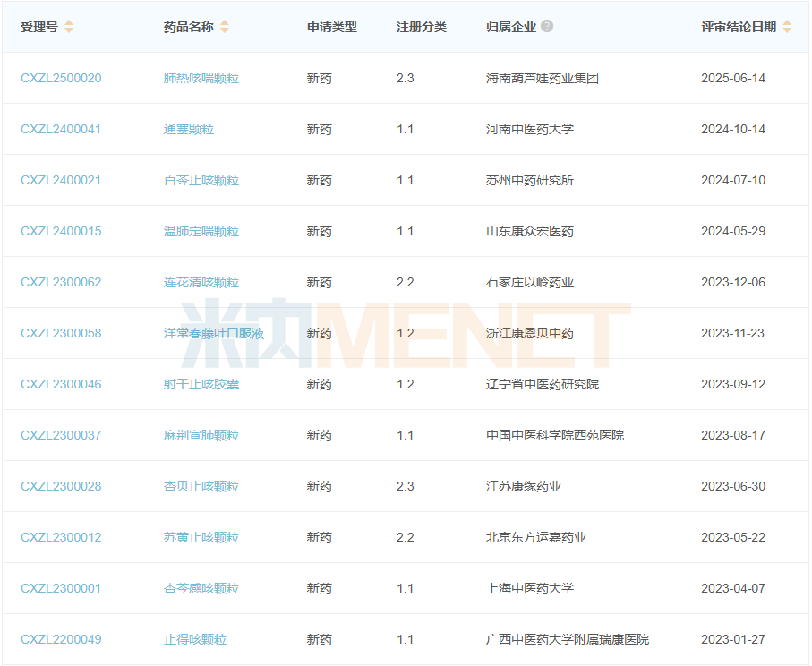Click the 注册分类 column header
Image resolution: width=812 pixels, height=666 pixels.
pos(422,27)
